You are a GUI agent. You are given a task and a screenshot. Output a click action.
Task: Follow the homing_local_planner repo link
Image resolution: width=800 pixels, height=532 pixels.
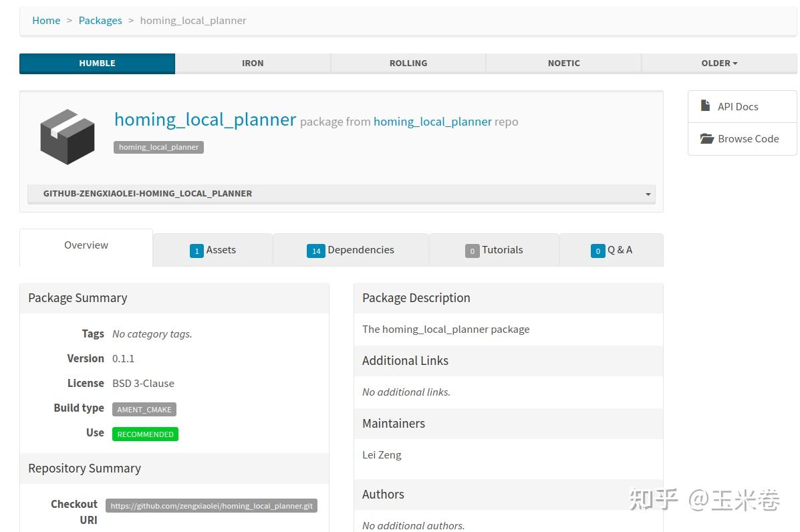432,122
